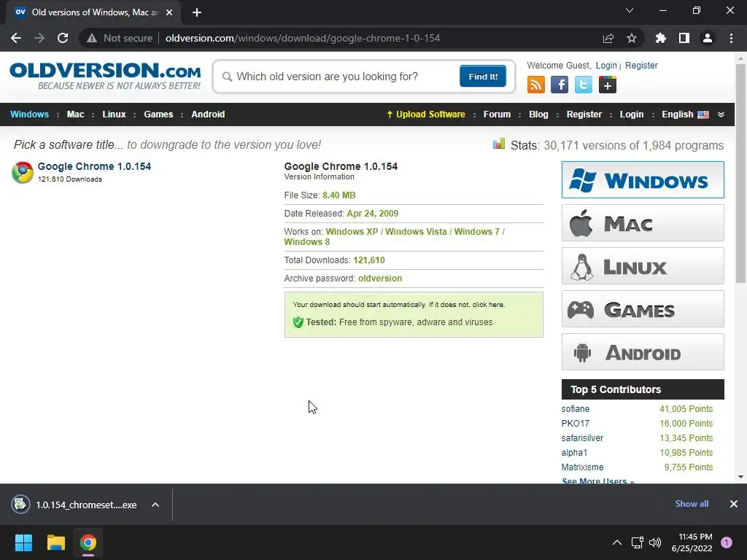Click Login in the black nav bar
This screenshot has width=747, height=560.
tap(632, 114)
